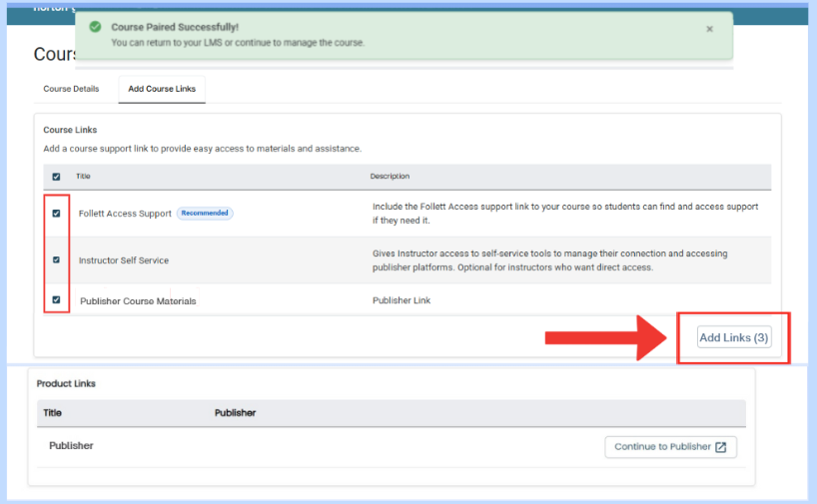
Task: Switch to Add Course Links tab
Action: click(162, 89)
